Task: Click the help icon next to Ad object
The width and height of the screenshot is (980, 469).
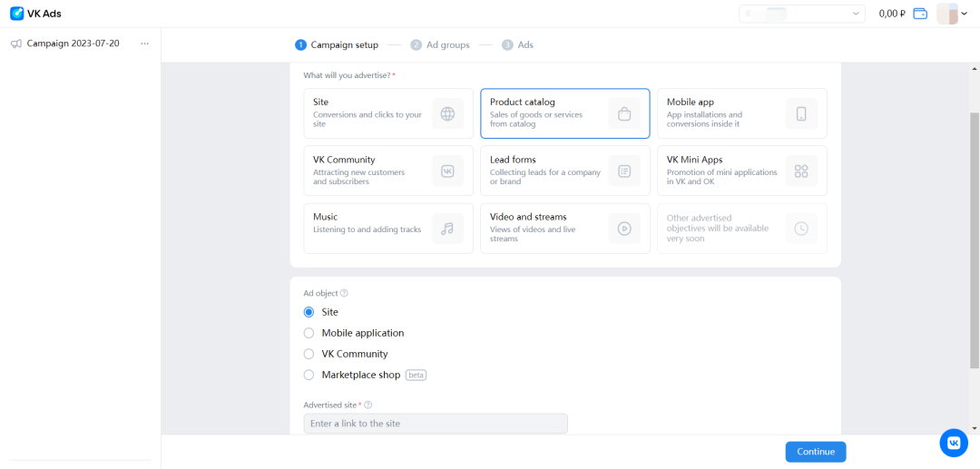Action: 345,293
